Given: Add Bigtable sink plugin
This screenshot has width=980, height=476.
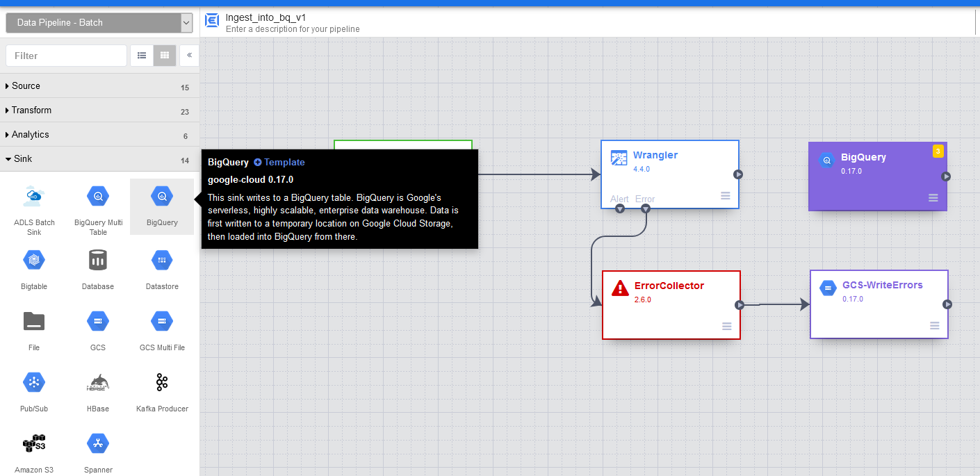Looking at the screenshot, I should (34, 270).
